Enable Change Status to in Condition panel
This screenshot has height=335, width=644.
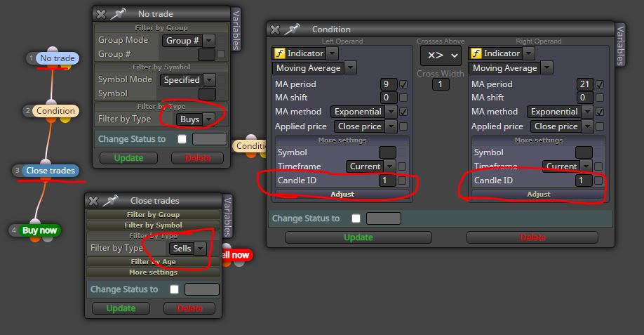click(356, 218)
